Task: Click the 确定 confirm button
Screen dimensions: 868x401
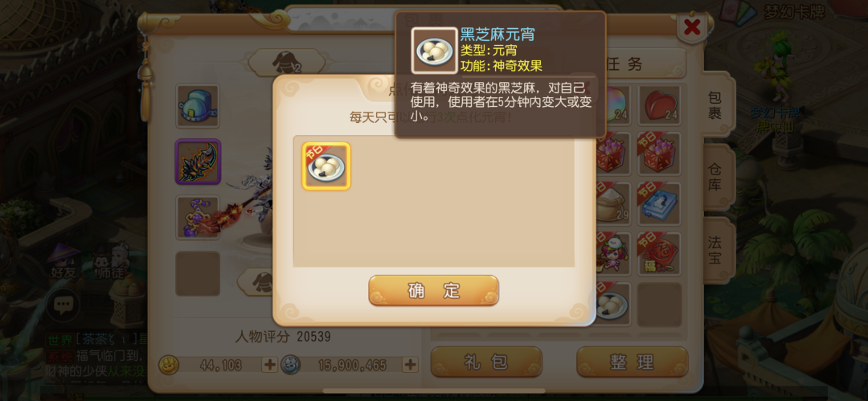Action: [433, 290]
